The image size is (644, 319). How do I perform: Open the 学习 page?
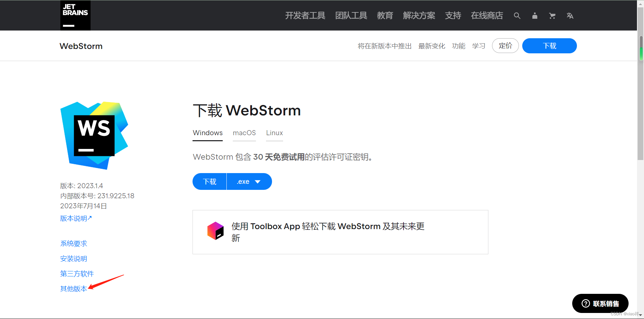[479, 46]
